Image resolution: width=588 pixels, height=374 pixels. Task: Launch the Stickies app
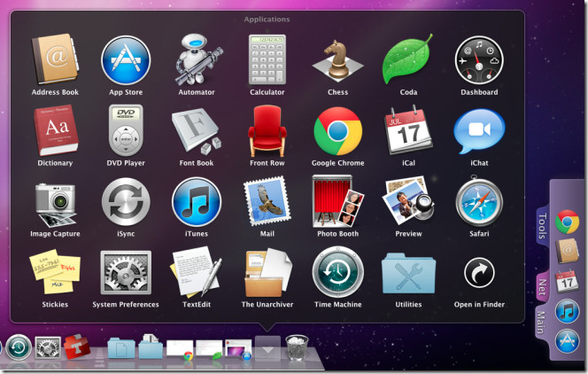pos(55,272)
